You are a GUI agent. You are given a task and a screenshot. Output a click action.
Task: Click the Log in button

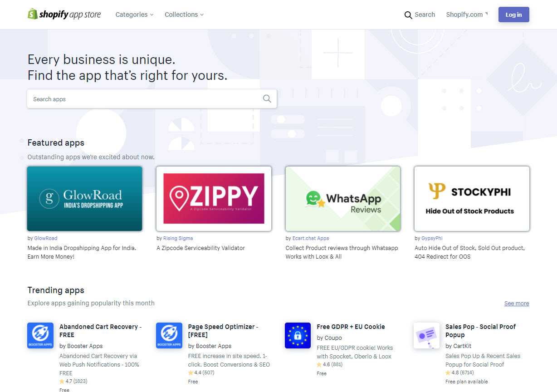click(x=513, y=15)
